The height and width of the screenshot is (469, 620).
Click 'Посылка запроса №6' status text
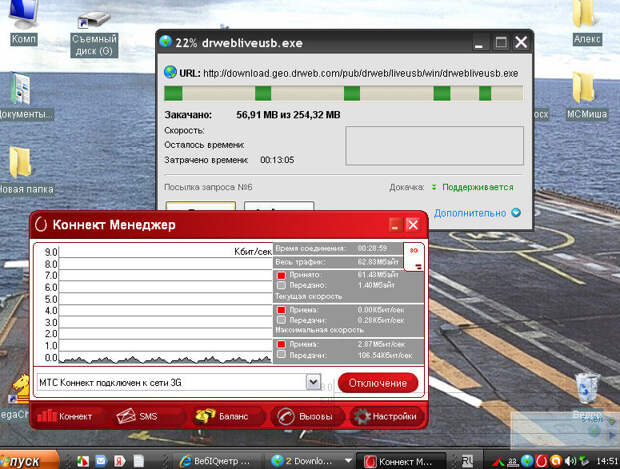pyautogui.click(x=208, y=187)
